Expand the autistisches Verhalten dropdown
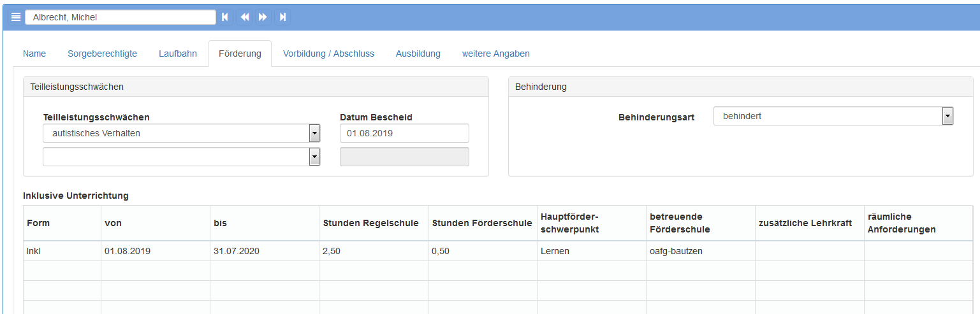This screenshot has width=980, height=314. click(x=314, y=133)
